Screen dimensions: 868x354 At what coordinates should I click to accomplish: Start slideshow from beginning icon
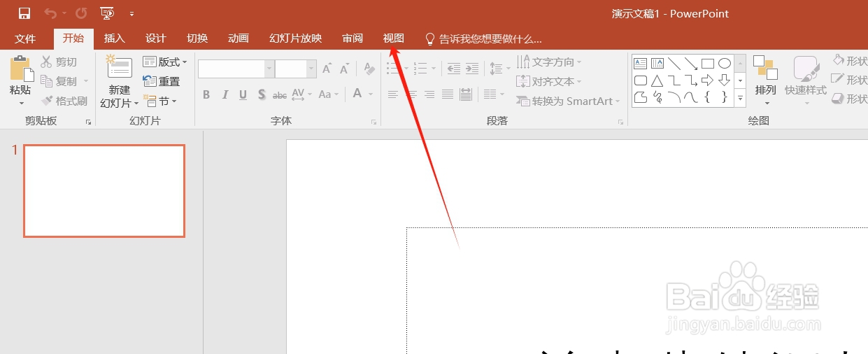coord(107,13)
